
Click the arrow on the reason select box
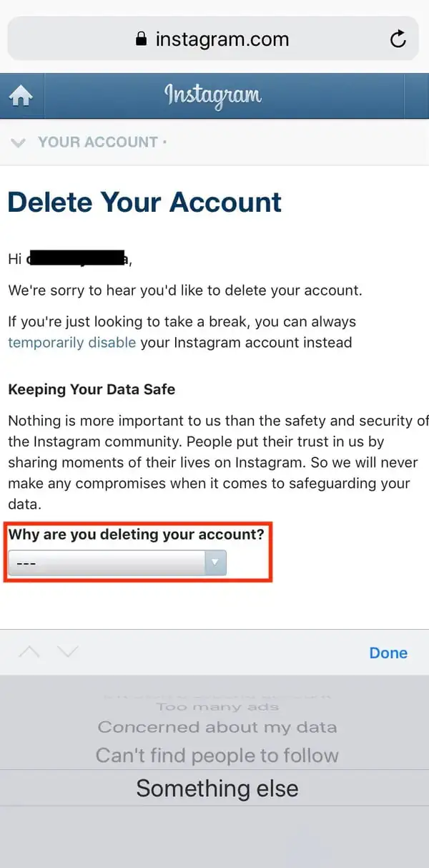(214, 563)
